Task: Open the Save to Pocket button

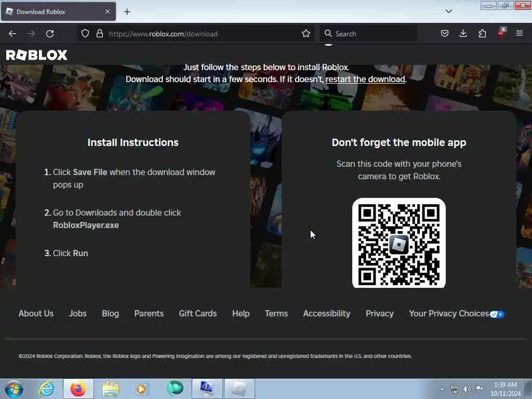Action: pyautogui.click(x=445, y=33)
